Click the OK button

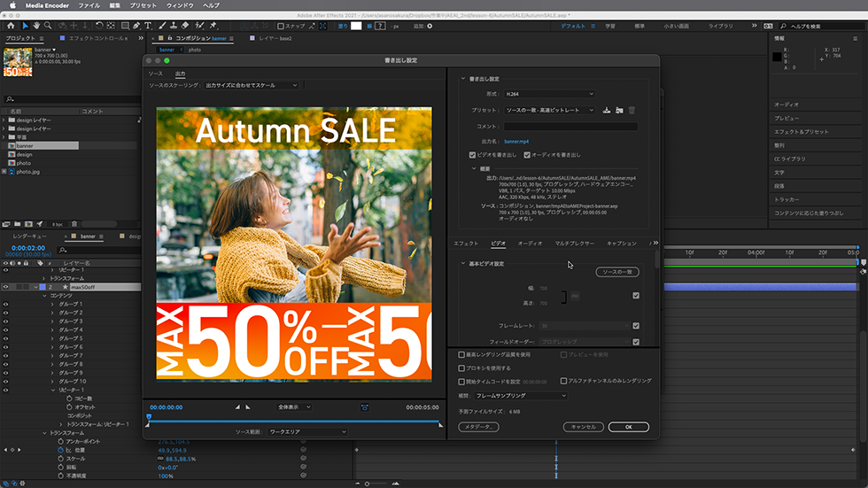coord(627,426)
